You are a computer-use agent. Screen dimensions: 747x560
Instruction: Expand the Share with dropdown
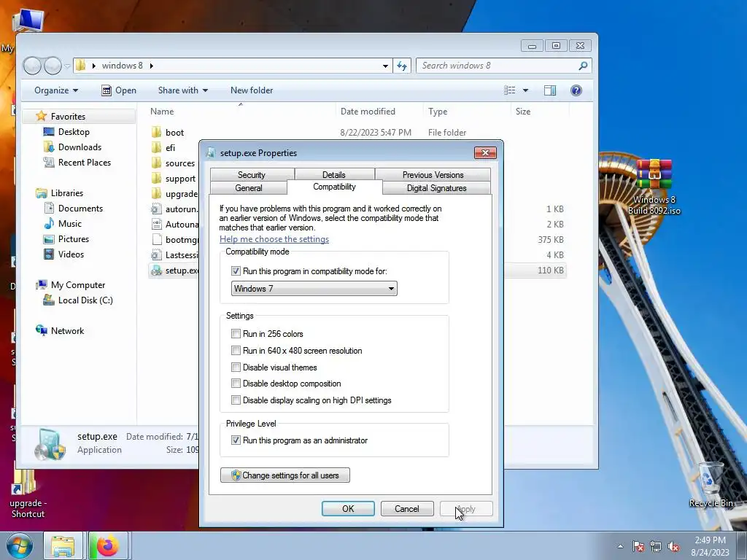pos(183,90)
